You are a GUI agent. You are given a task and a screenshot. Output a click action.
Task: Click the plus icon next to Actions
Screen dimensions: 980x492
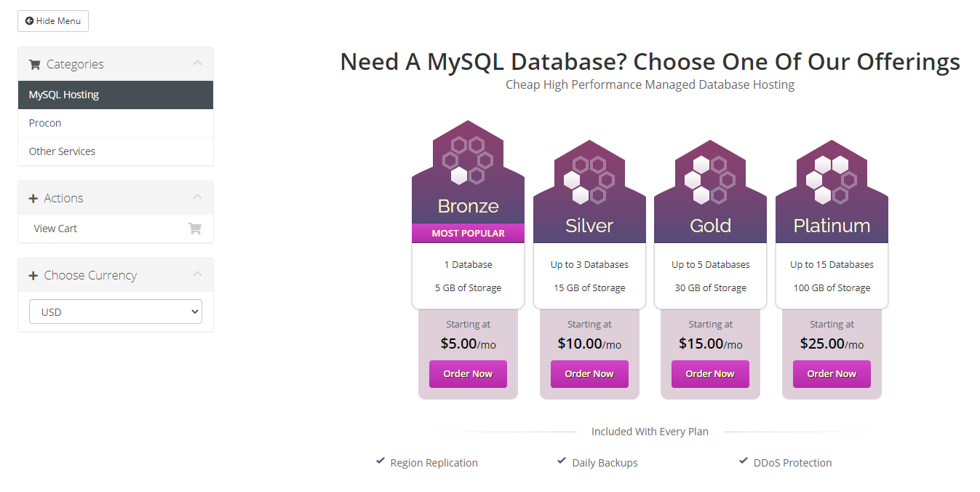(33, 199)
